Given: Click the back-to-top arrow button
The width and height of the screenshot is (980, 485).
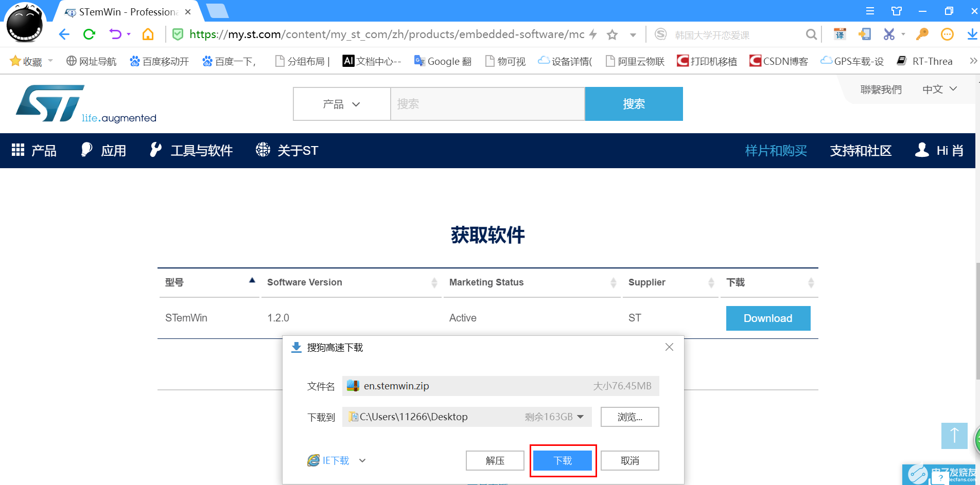Looking at the screenshot, I should click(954, 436).
